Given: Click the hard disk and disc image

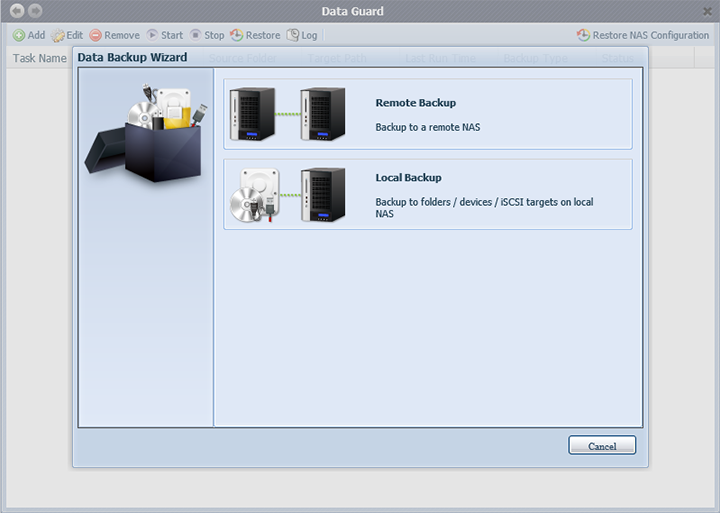Looking at the screenshot, I should (x=260, y=194).
